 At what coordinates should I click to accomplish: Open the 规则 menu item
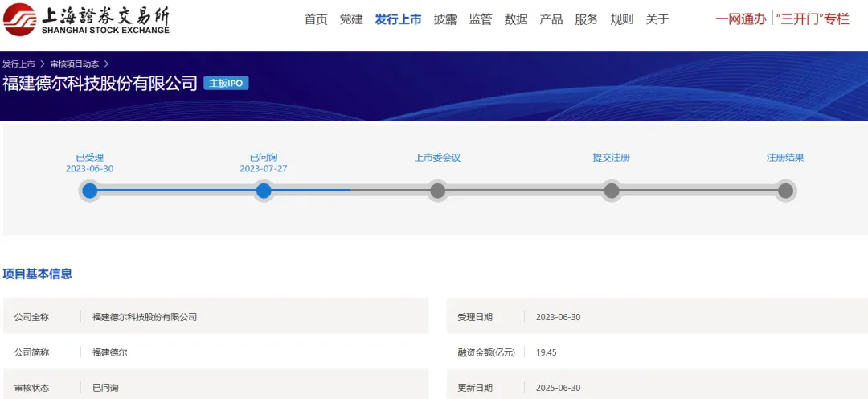(x=621, y=19)
